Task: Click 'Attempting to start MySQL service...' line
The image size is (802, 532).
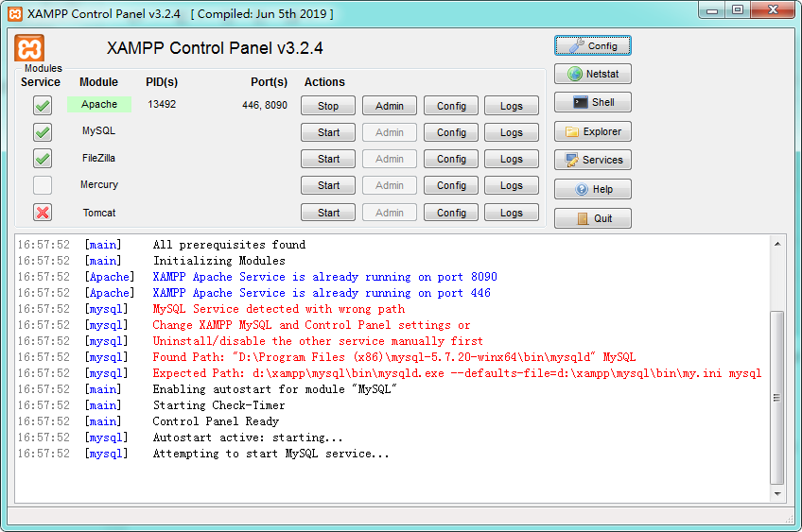Action: [x=271, y=454]
